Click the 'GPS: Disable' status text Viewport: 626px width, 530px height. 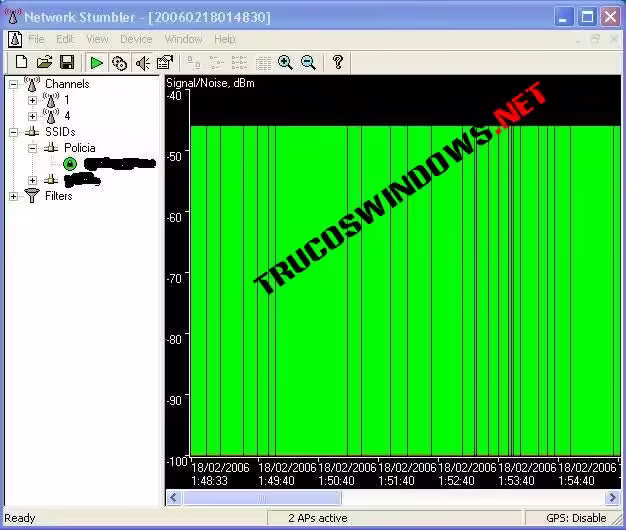click(x=576, y=518)
